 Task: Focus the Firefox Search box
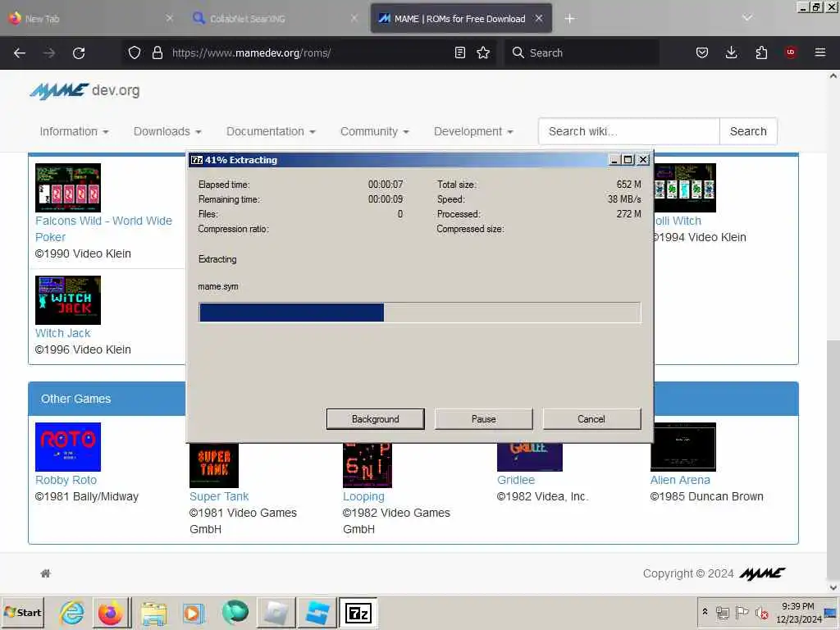point(582,52)
